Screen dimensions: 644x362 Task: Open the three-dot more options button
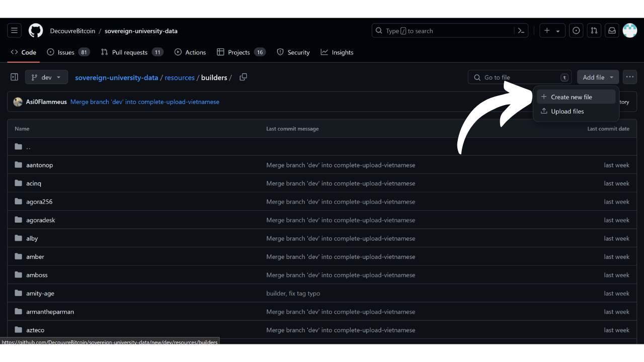pyautogui.click(x=630, y=77)
